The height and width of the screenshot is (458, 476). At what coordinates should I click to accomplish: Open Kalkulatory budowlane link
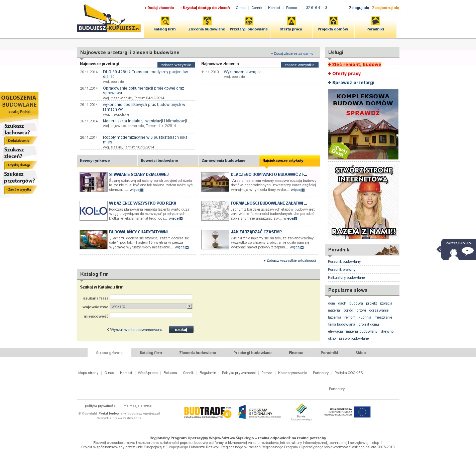(x=346, y=277)
